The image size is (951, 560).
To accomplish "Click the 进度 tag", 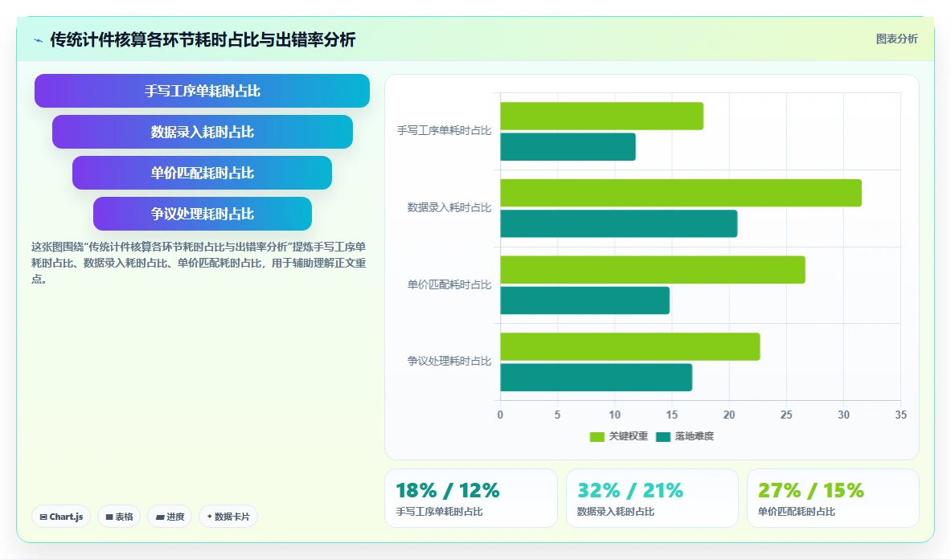I will click(x=170, y=517).
